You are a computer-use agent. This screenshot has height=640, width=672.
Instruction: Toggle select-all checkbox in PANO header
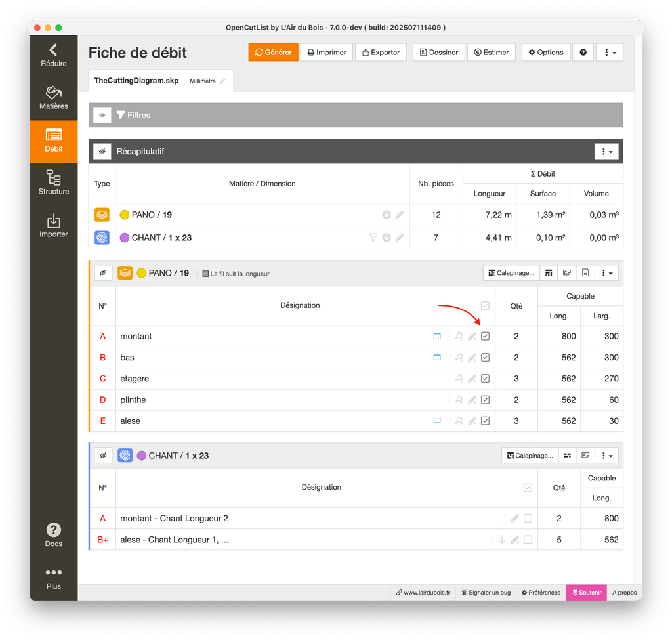485,306
